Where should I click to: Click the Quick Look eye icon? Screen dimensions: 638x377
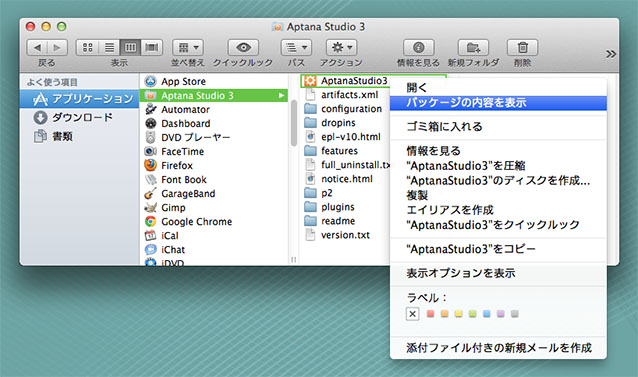click(x=243, y=48)
